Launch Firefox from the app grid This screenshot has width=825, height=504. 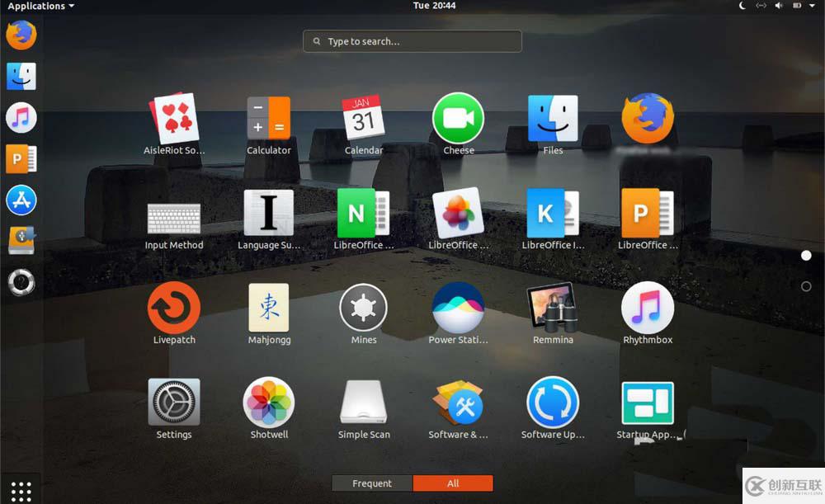(x=648, y=119)
